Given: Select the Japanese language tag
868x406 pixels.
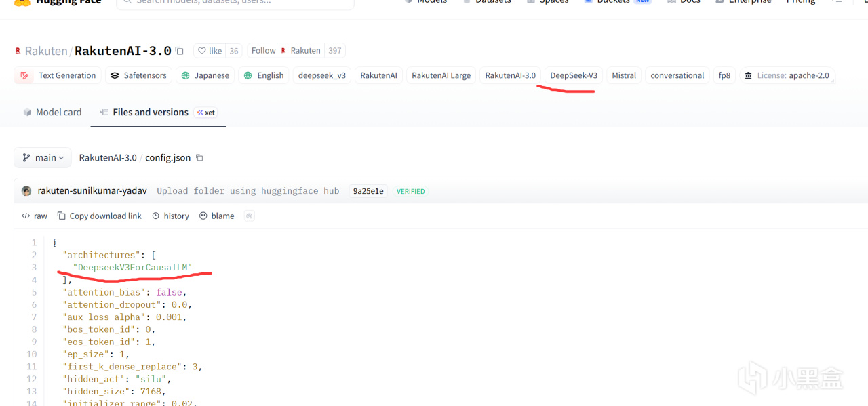Looking at the screenshot, I should (x=205, y=75).
